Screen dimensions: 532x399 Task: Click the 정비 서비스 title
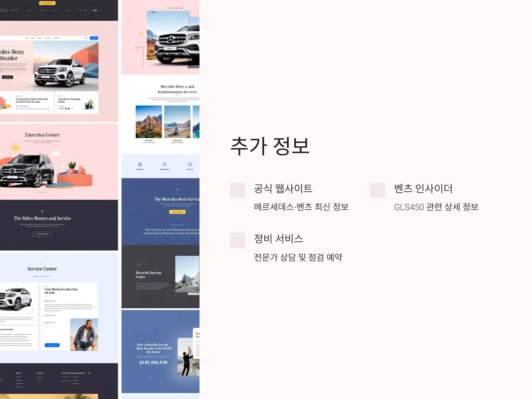pyautogui.click(x=278, y=239)
